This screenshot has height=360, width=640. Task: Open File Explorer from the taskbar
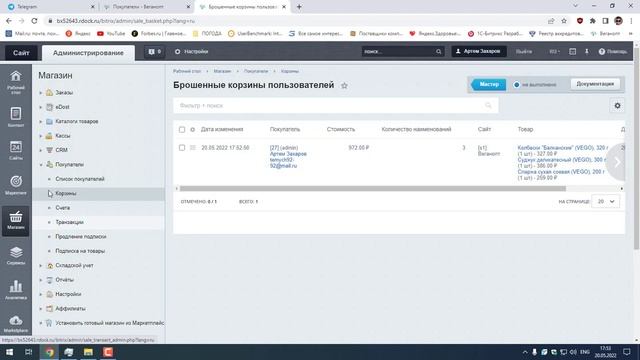[x=88, y=352]
